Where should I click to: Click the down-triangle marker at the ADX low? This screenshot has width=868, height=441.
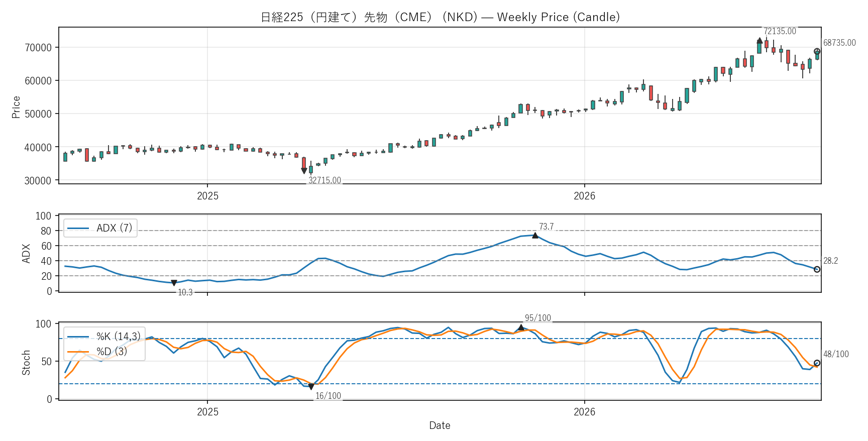174,283
